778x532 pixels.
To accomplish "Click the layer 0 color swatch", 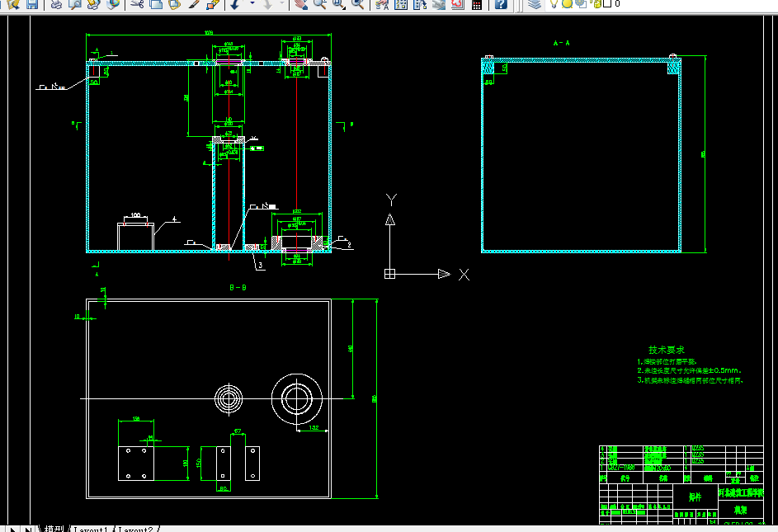I will (607, 3).
